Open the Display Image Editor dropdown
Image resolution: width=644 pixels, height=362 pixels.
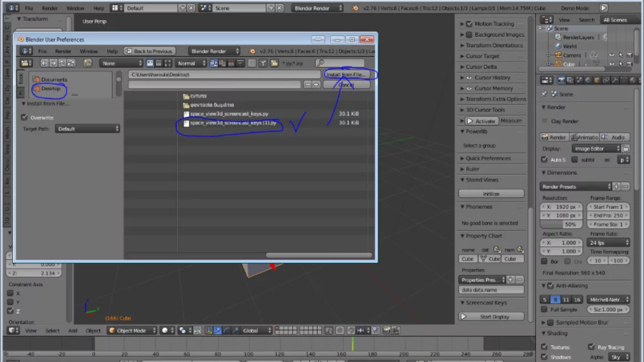point(596,148)
